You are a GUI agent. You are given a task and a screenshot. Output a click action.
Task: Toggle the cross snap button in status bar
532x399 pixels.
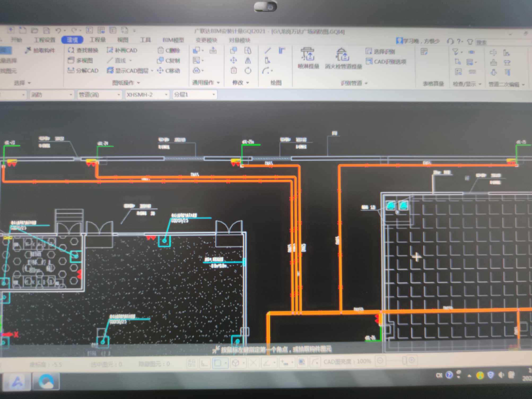[x=253, y=363]
